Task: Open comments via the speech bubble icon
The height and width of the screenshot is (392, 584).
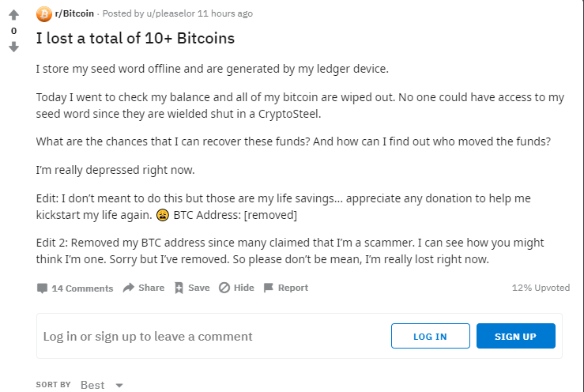Action: pos(43,288)
